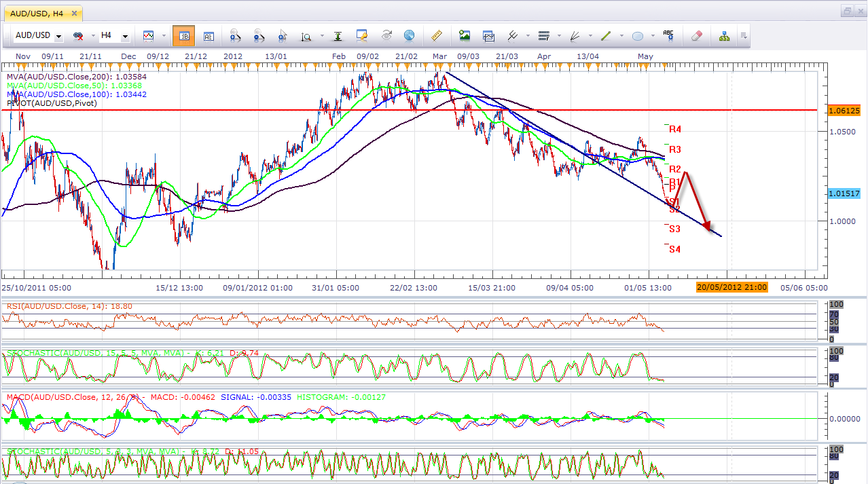Click the 05/06 05:00 time axis label
The height and width of the screenshot is (484, 868).
pyautogui.click(x=803, y=288)
